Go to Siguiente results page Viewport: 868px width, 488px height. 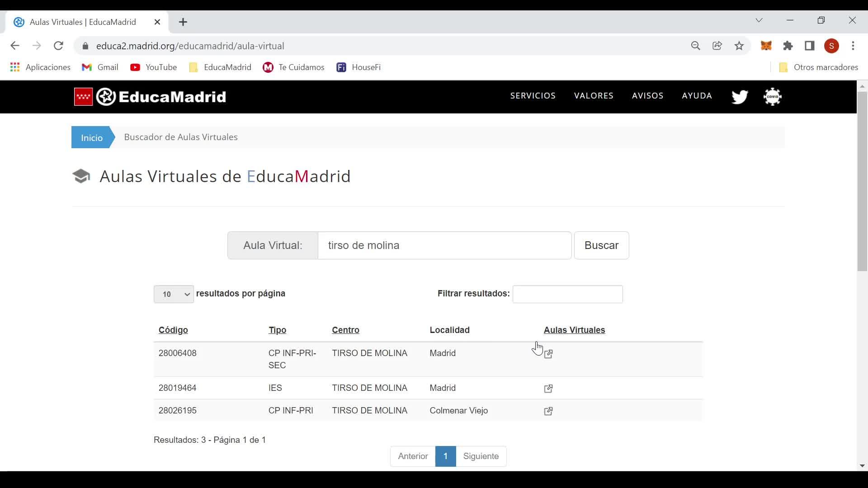[481, 456]
